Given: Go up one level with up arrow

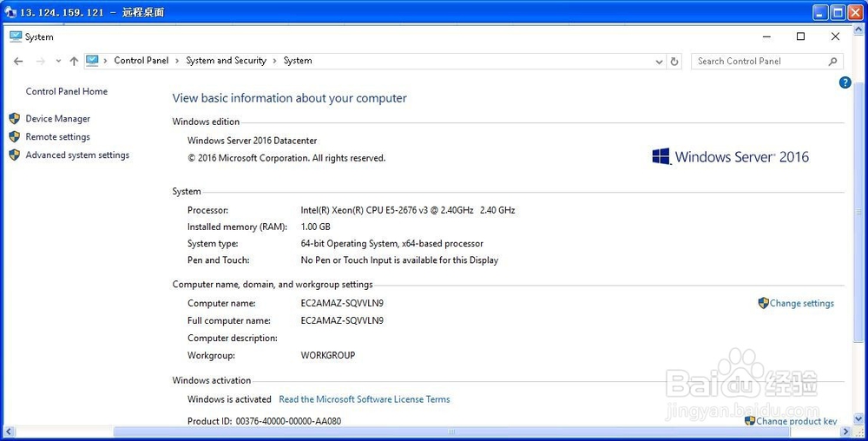Looking at the screenshot, I should [74, 62].
